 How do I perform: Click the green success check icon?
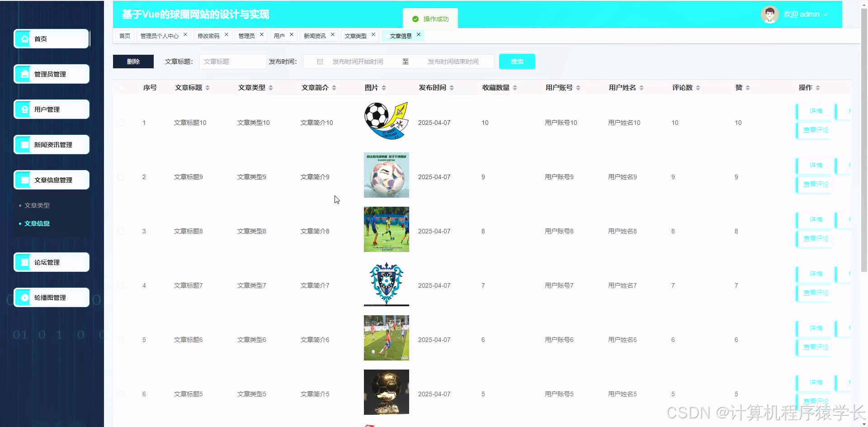click(x=415, y=19)
